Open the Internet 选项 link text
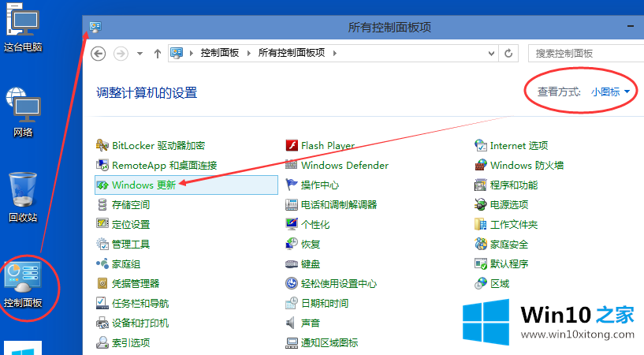The width and height of the screenshot is (644, 355). (x=519, y=145)
